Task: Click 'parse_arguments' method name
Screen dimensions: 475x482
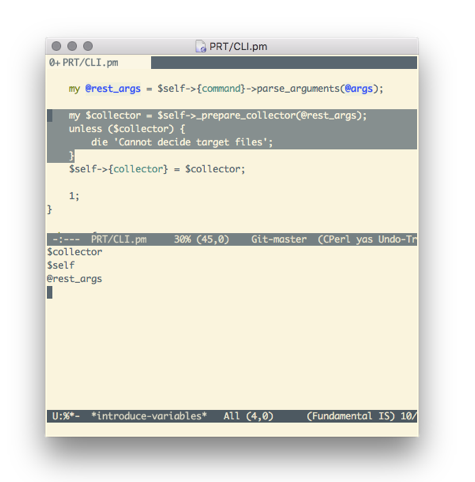Action: click(x=298, y=89)
